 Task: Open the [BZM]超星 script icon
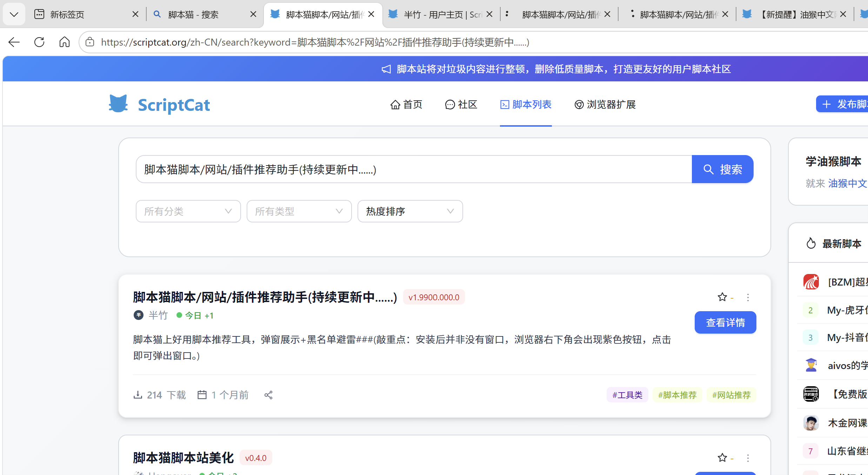(x=811, y=282)
